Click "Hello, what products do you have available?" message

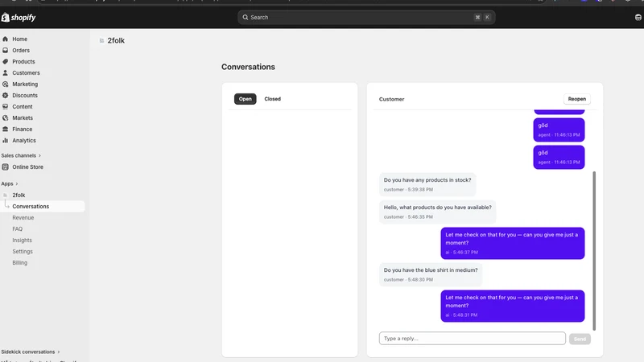point(437,212)
